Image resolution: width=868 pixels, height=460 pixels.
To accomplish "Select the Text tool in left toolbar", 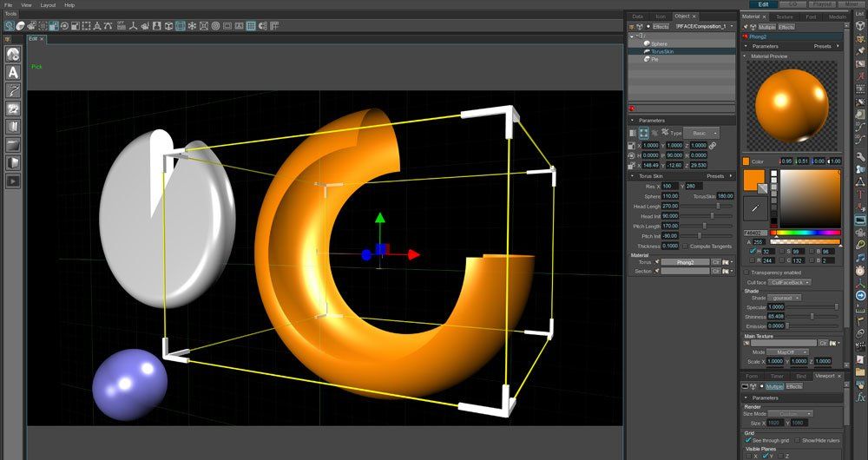I will 13,73.
